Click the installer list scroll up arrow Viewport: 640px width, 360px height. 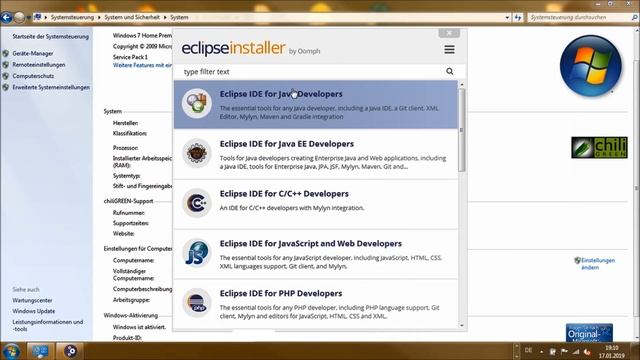pos(462,84)
